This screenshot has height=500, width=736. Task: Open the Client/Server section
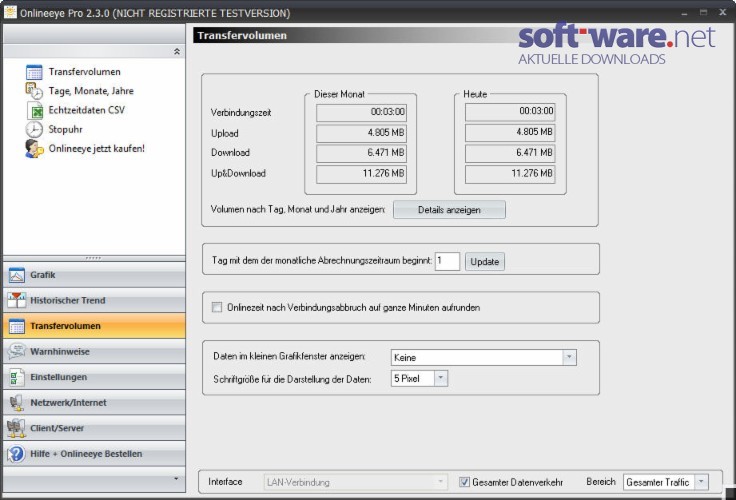(94, 428)
